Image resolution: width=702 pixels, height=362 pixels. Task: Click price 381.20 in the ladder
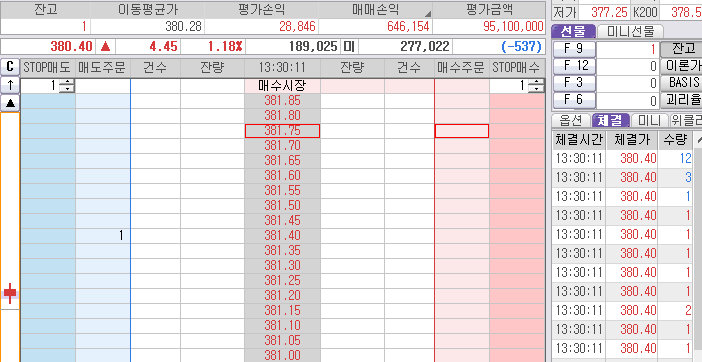[282, 295]
